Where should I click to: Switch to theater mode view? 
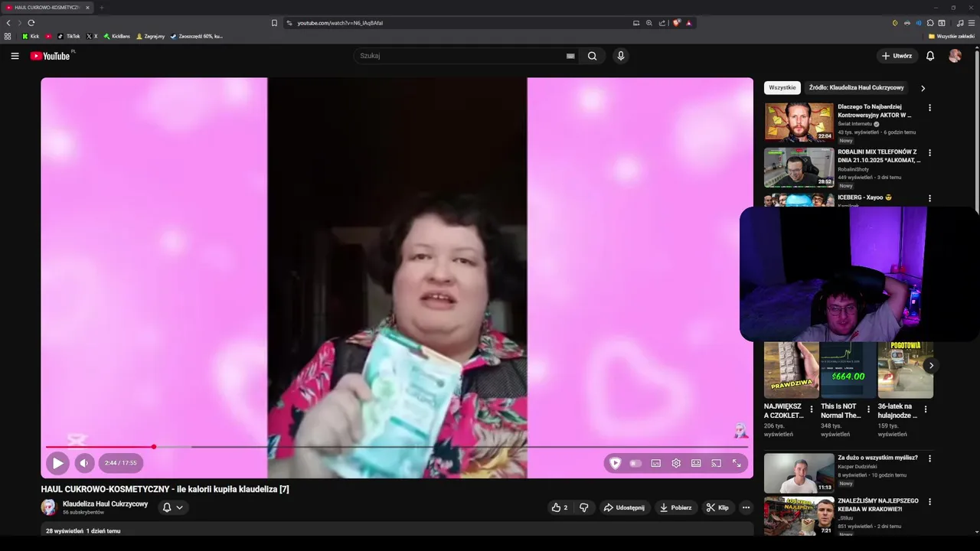click(696, 463)
